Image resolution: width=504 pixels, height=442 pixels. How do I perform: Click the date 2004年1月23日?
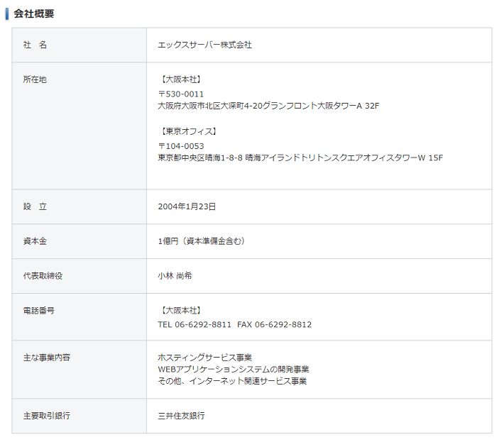point(187,207)
